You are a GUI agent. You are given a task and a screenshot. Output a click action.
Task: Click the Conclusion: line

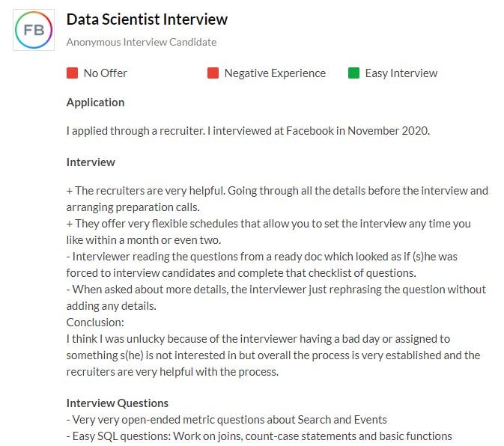(x=95, y=323)
